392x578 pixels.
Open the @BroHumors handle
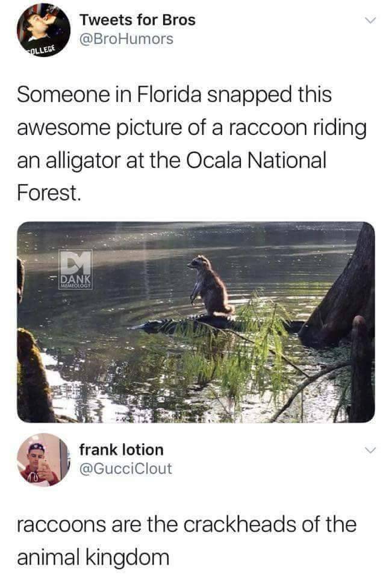[x=126, y=39]
